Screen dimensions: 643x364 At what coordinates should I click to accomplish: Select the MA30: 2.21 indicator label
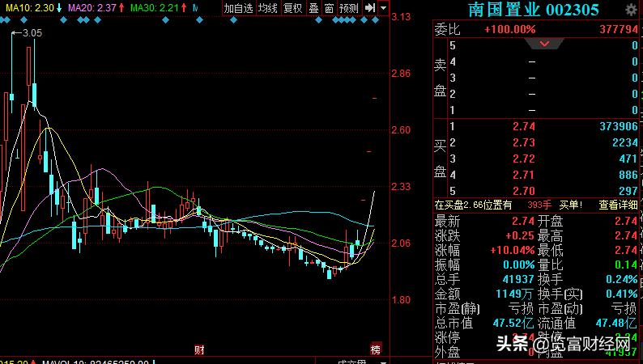point(154,8)
